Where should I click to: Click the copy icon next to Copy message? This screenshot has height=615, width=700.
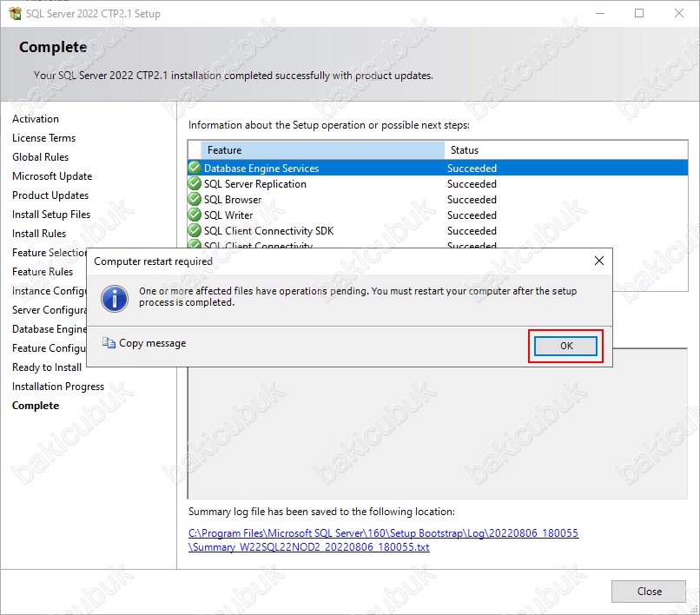(109, 342)
